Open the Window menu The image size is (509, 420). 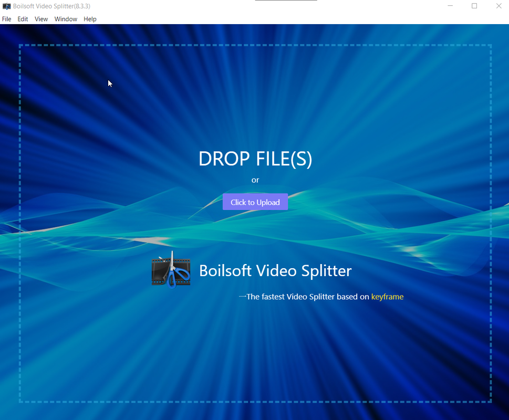(x=66, y=19)
